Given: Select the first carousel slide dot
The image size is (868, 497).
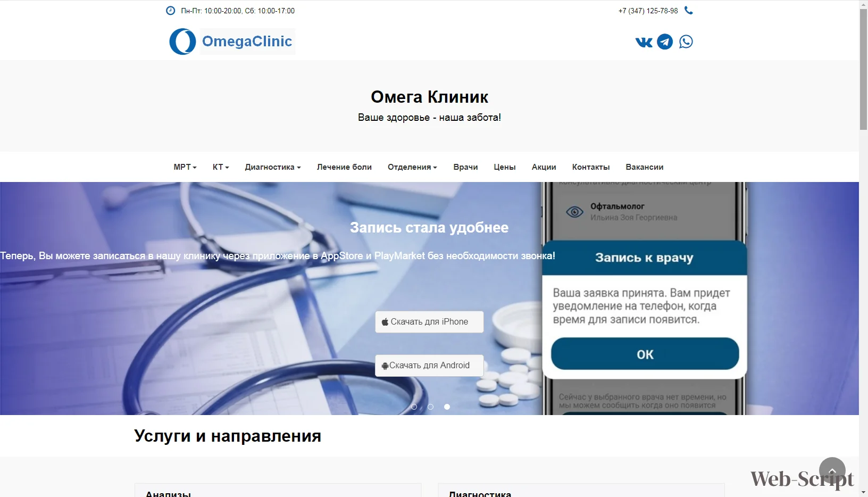Looking at the screenshot, I should (x=414, y=407).
